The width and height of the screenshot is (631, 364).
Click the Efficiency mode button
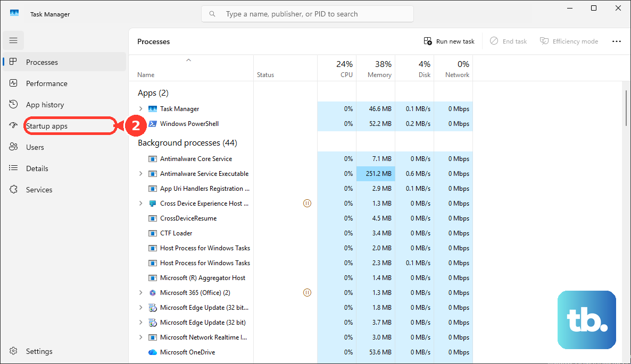point(569,41)
